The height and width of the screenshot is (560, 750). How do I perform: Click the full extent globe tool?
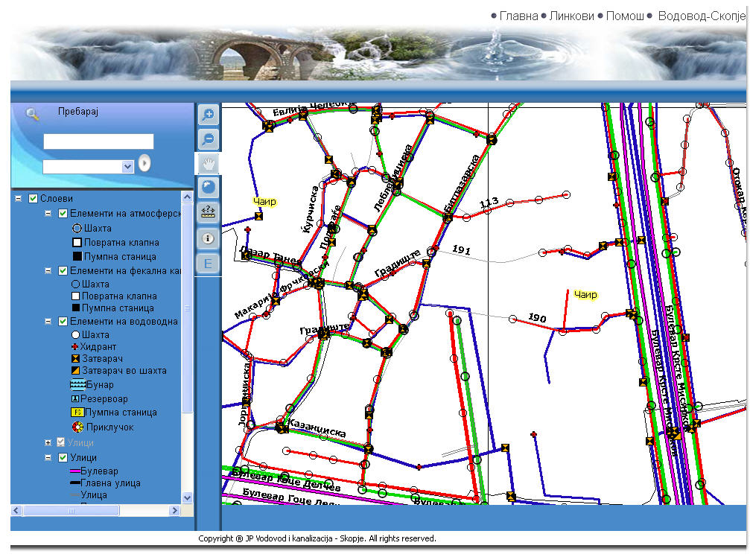tap(208, 188)
